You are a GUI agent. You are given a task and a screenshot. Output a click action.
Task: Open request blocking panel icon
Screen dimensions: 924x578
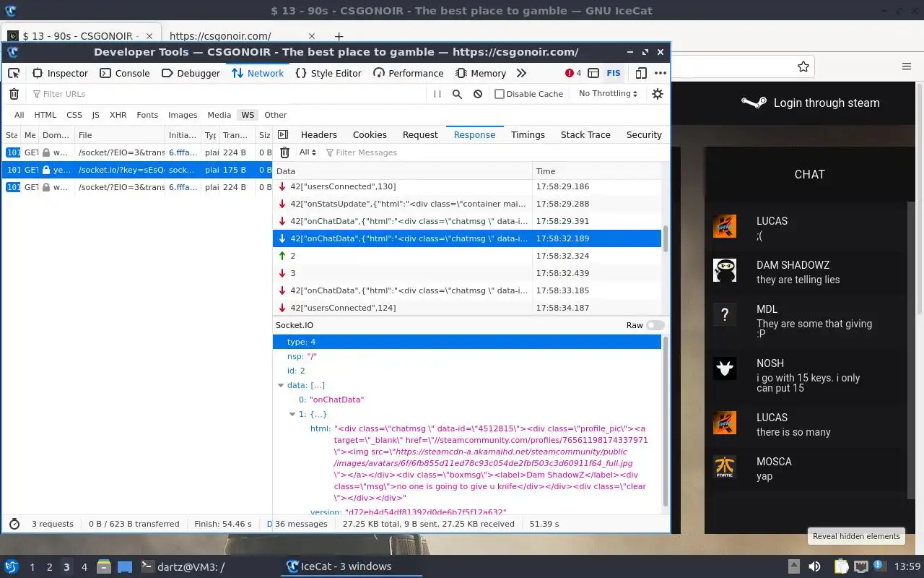click(x=478, y=94)
